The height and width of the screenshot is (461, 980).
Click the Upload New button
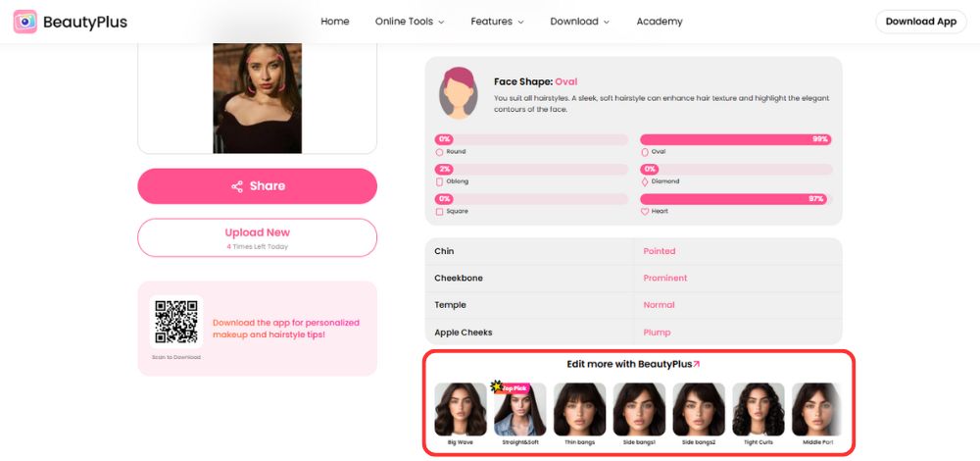258,237
